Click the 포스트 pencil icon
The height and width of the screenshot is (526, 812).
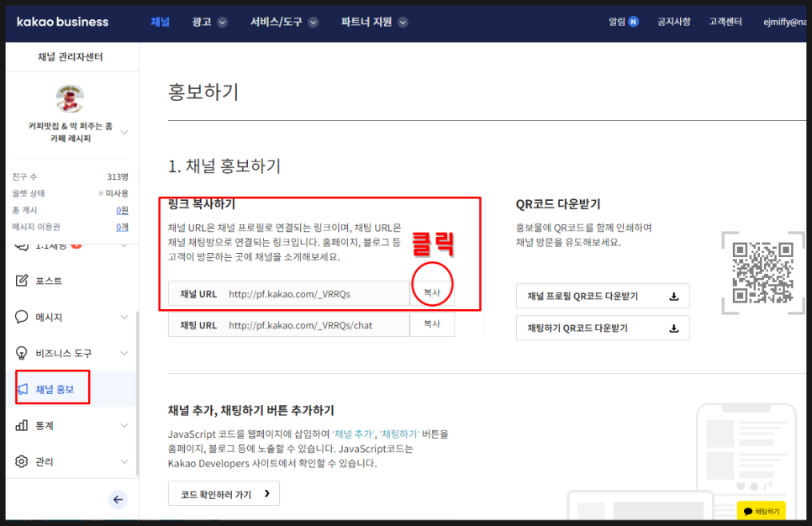pos(22,281)
